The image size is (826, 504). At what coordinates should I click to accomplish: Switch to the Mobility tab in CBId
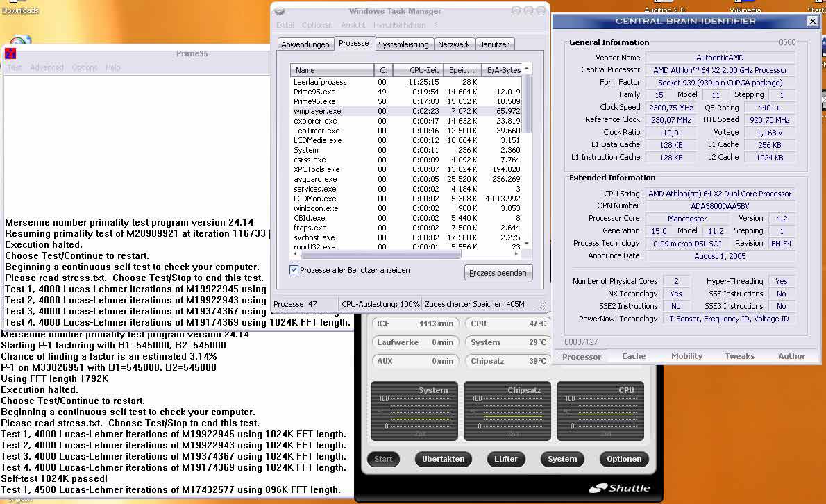click(x=686, y=357)
